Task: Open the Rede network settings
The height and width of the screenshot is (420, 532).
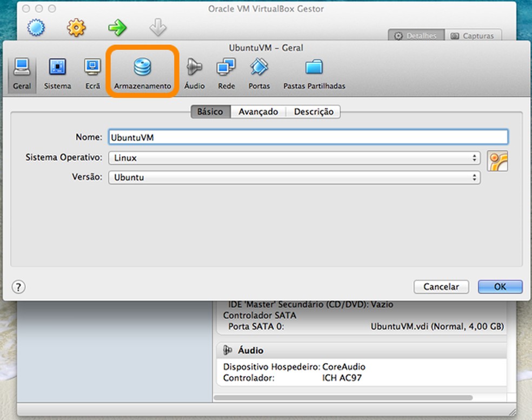Action: pyautogui.click(x=227, y=74)
